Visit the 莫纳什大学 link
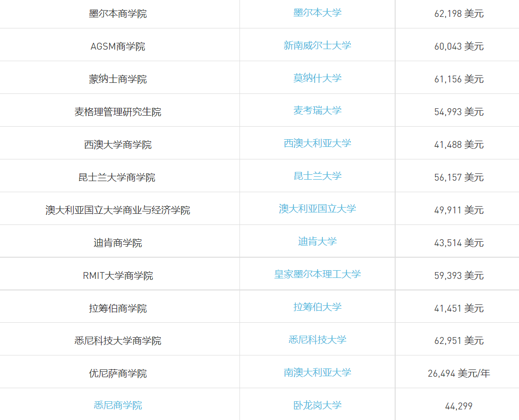 pyautogui.click(x=317, y=78)
